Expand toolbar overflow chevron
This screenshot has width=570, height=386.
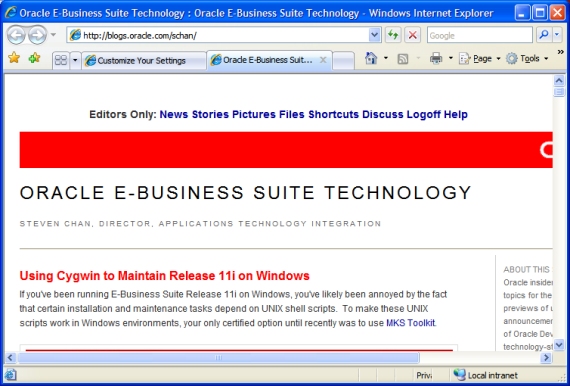point(561,52)
